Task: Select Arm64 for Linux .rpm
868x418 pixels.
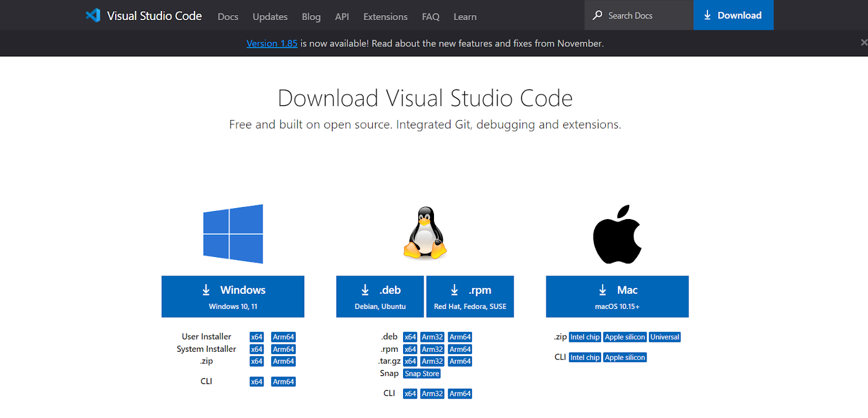Action: (x=460, y=350)
